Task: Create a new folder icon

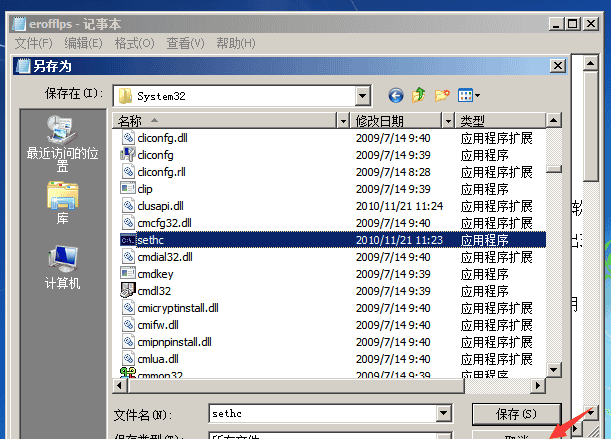Action: [442, 95]
